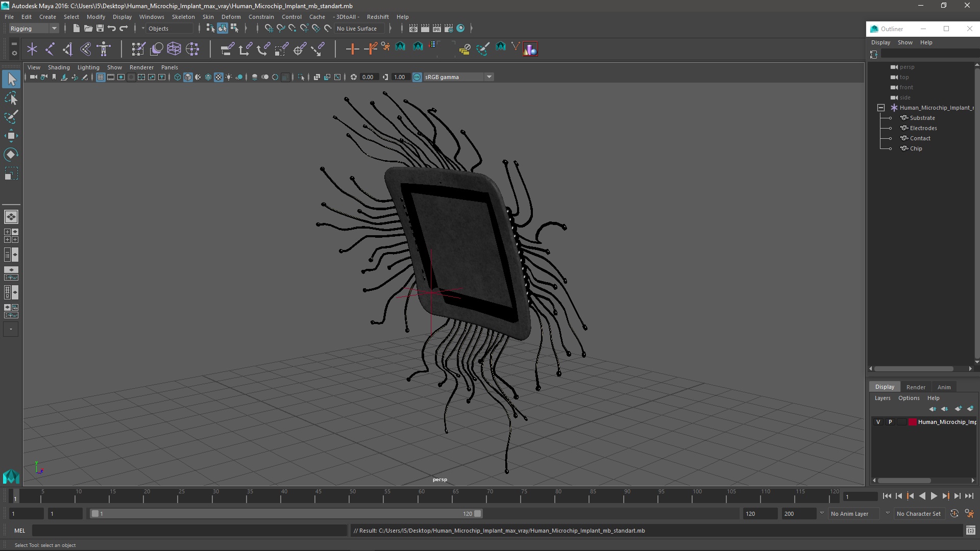Click the layer color swatch
980x551 pixels.
(912, 422)
